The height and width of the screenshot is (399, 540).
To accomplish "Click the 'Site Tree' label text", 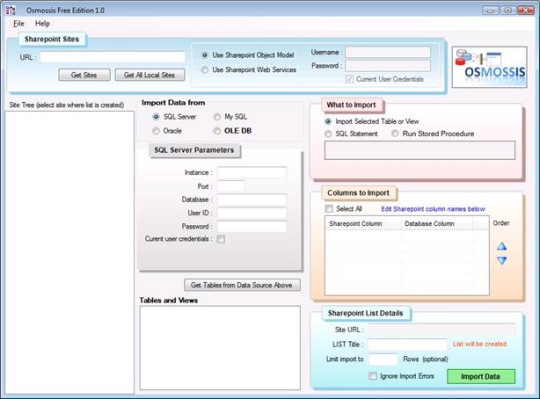I will coord(67,105).
